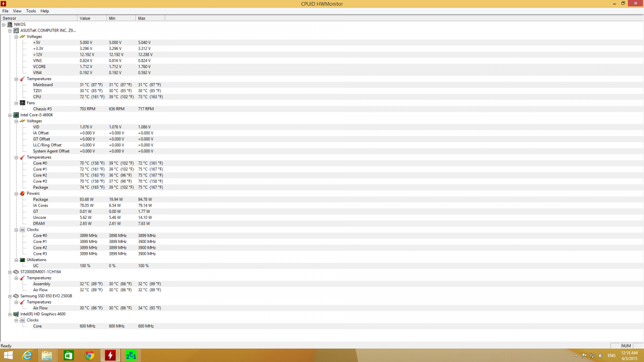The height and width of the screenshot is (362, 644).
Task: Open Windows Store from taskbar
Action: 69,356
